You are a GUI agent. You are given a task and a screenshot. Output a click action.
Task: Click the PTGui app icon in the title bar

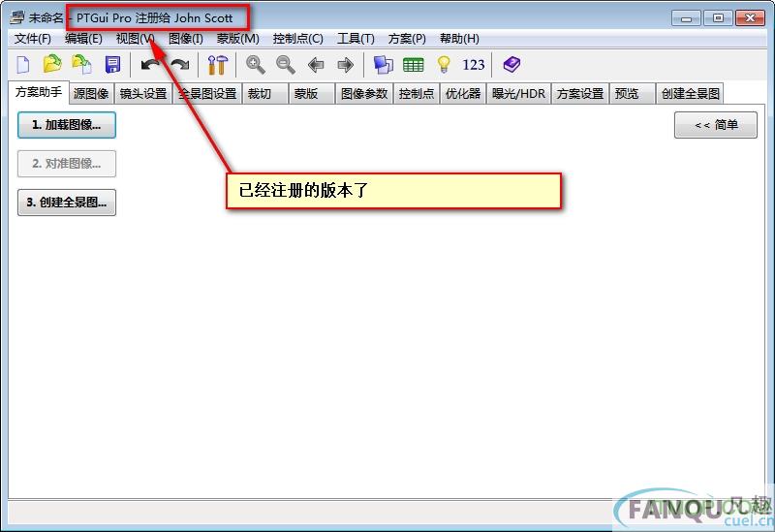coord(17,17)
